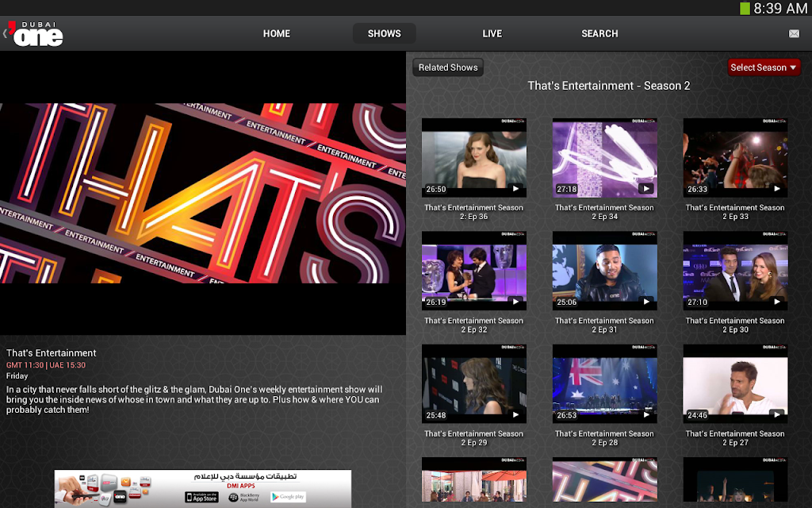Click the battery indicator in status bar
The width and height of the screenshot is (812, 508).
[745, 8]
